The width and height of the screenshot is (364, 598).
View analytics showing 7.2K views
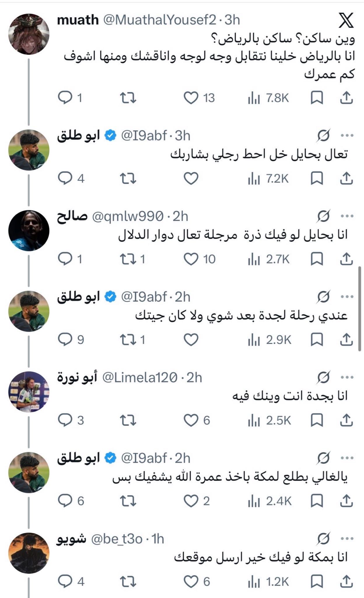[268, 178]
